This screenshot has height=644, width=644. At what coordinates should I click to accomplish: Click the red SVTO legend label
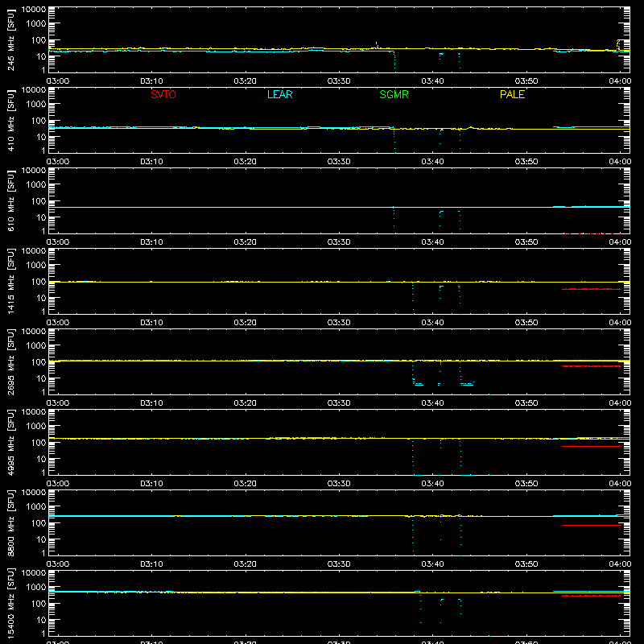tap(163, 94)
